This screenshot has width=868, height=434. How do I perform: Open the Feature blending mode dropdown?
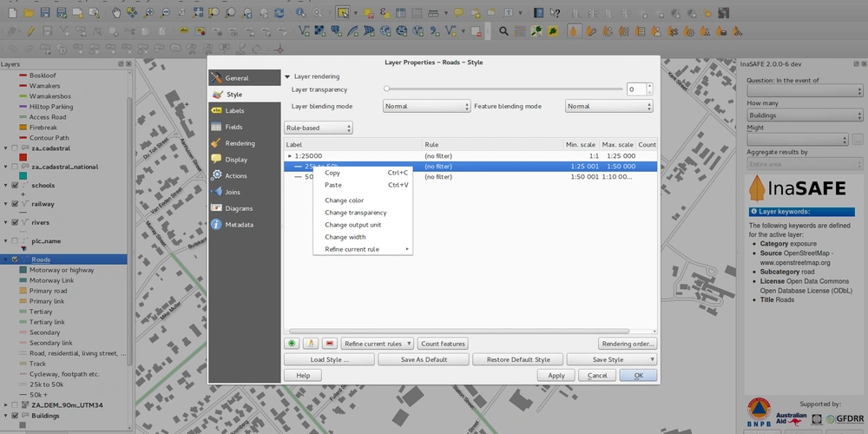(609, 106)
